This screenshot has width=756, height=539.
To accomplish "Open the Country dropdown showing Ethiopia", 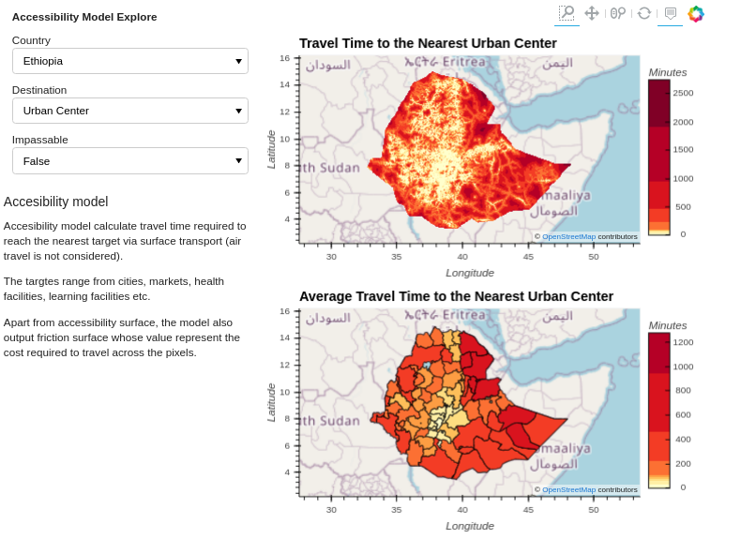I will point(129,61).
